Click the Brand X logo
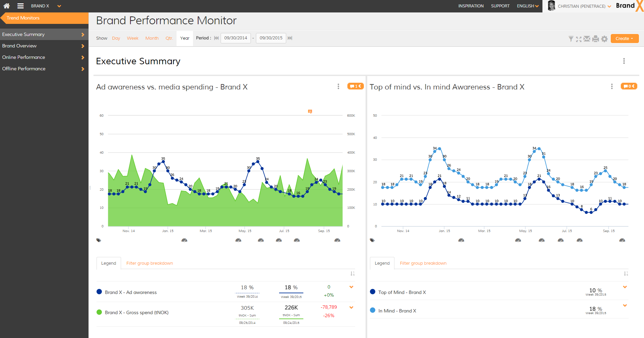Image resolution: width=644 pixels, height=338 pixels. coord(630,6)
